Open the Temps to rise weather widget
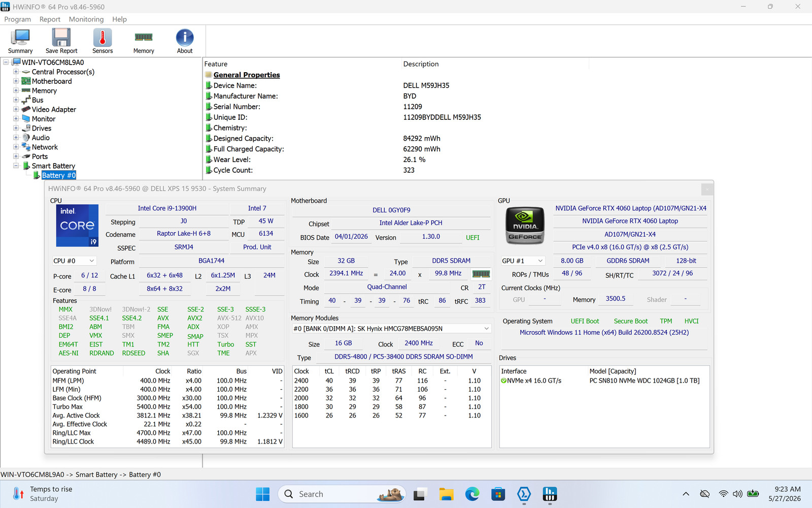 click(x=43, y=494)
